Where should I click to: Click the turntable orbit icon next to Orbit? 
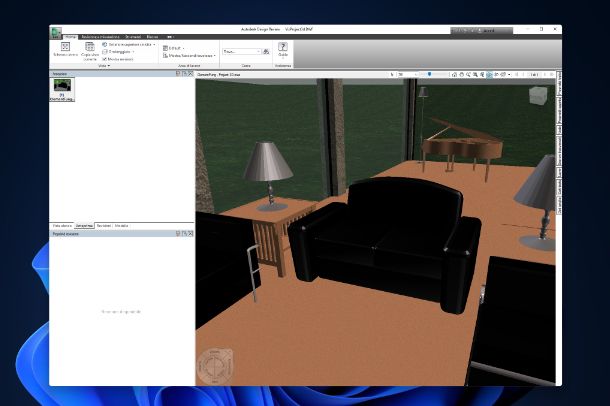pyautogui.click(x=496, y=74)
